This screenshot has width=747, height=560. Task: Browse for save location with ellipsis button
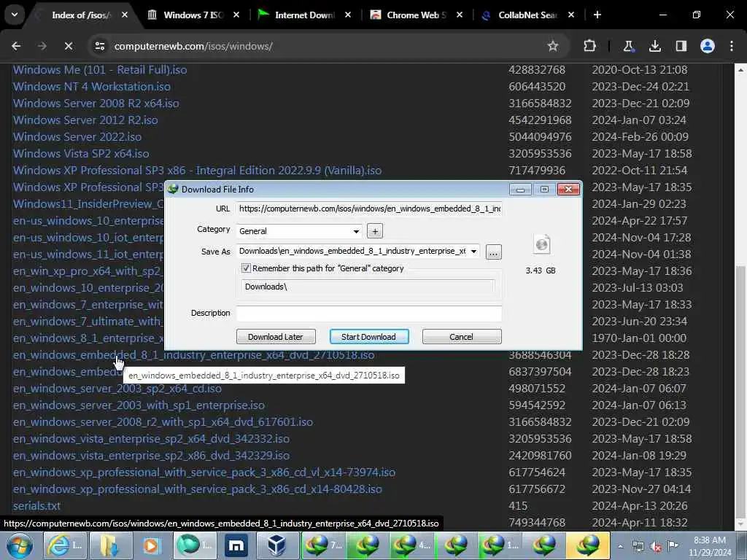click(x=494, y=252)
